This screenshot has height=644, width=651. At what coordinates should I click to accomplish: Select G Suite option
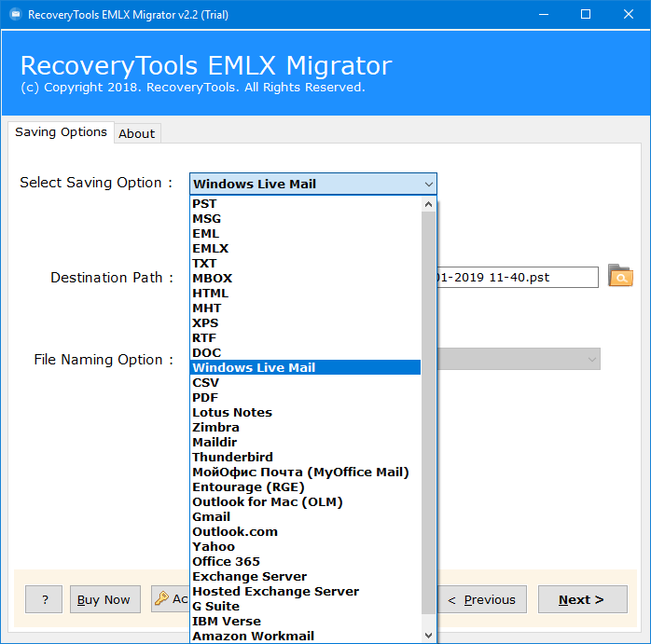[x=305, y=607]
